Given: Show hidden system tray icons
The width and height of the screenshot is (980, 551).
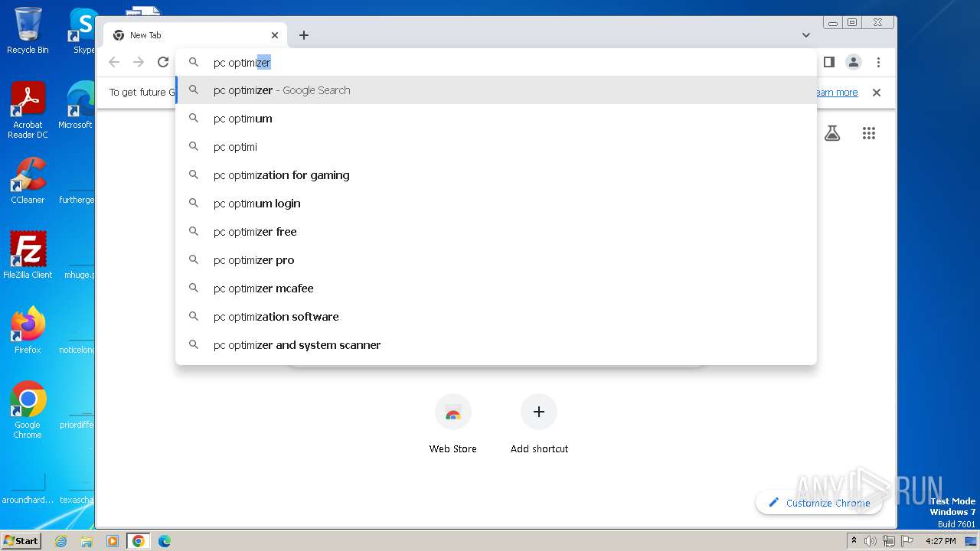Looking at the screenshot, I should click(x=854, y=541).
